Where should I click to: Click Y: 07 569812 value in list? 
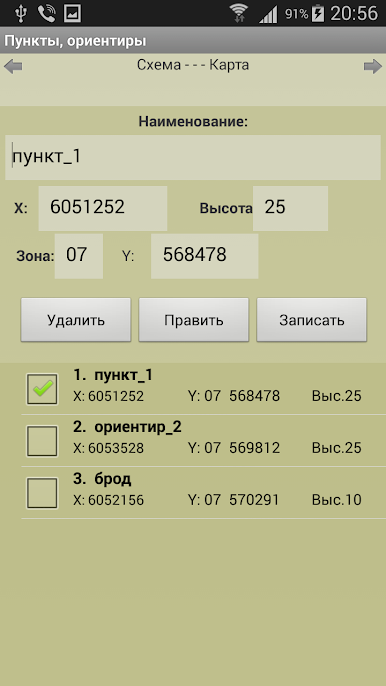pos(234,448)
